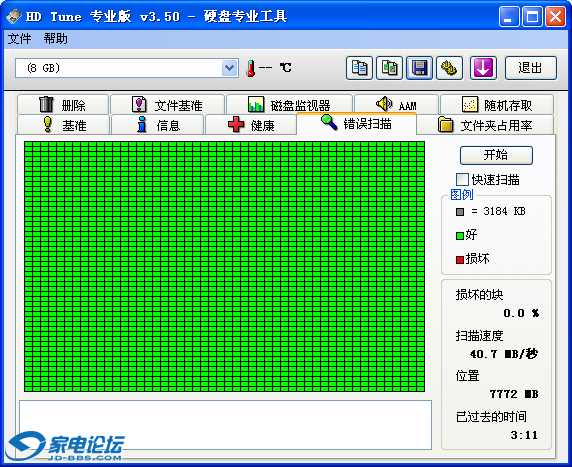Screen dimensions: 572x467
Task: Click the 损坏的块 label
Action: pos(479,294)
